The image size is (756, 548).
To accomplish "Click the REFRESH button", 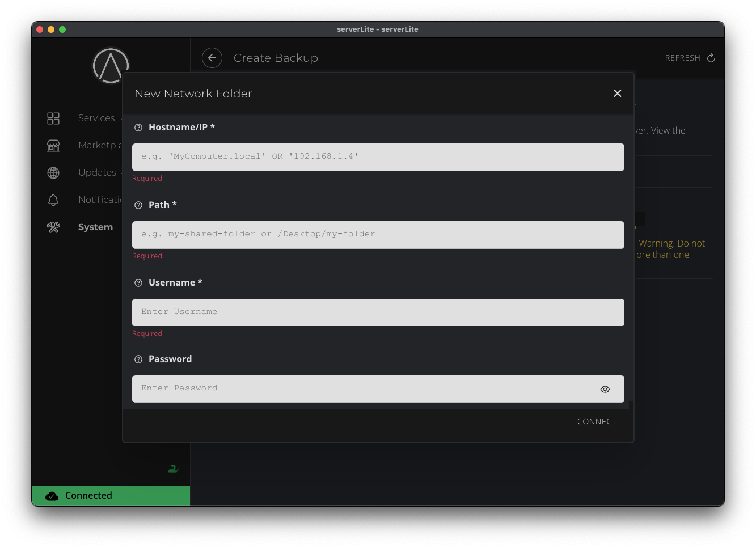I will [x=689, y=58].
